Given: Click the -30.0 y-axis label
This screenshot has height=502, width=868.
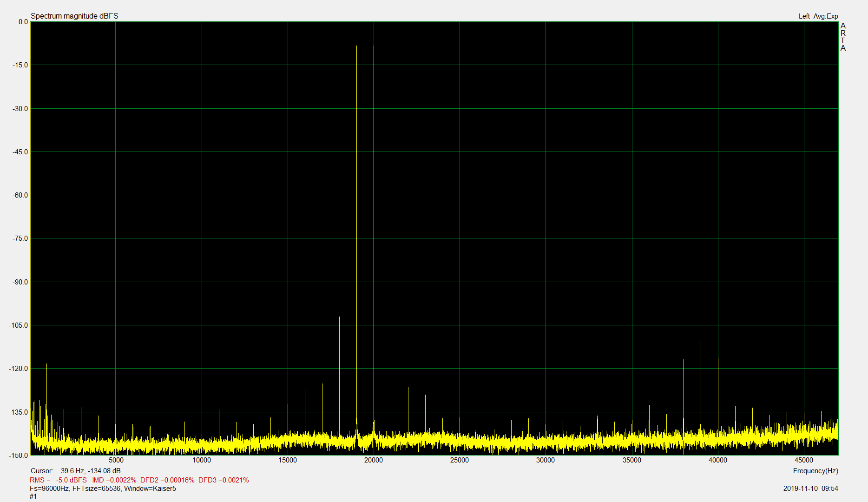Looking at the screenshot, I should (x=20, y=109).
